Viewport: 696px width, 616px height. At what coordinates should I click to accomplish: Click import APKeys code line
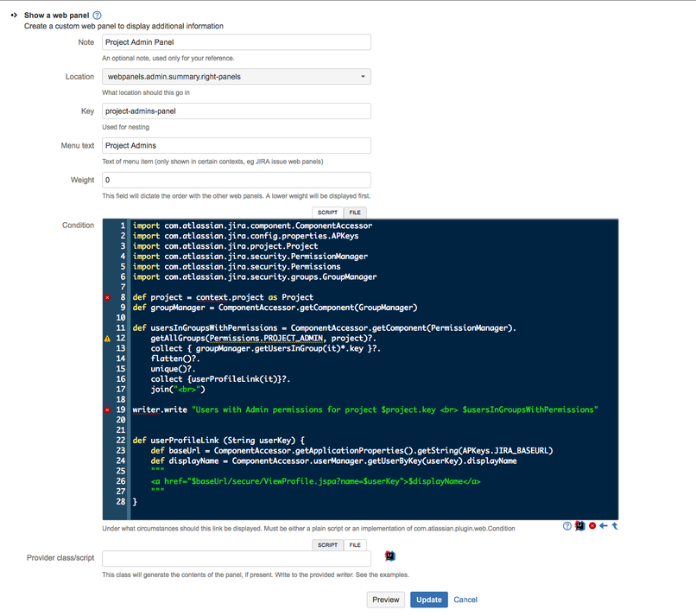245,236
